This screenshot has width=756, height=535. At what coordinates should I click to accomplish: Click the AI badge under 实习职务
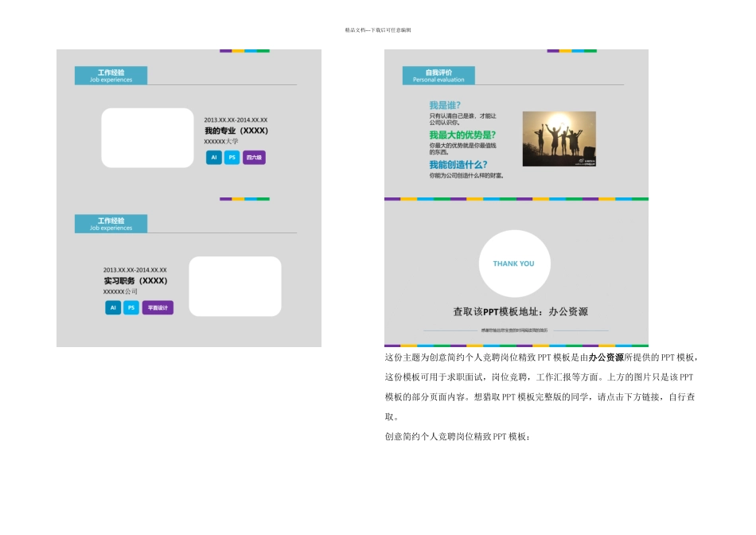point(113,307)
